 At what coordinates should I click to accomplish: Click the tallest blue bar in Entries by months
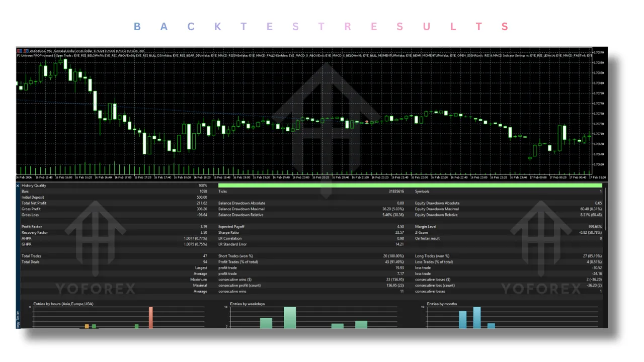point(477,318)
